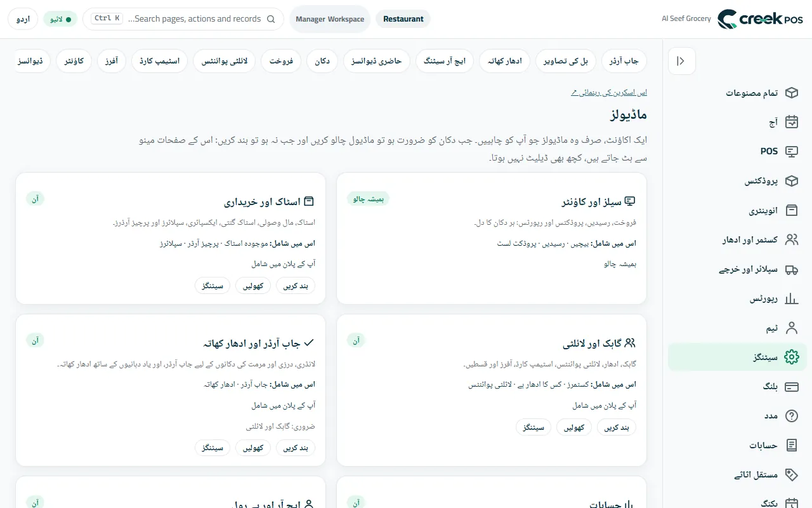Open سیٹنگز on the گاہک اور لائلٹی card
Viewport: 812px width, 508px height.
[x=534, y=427]
